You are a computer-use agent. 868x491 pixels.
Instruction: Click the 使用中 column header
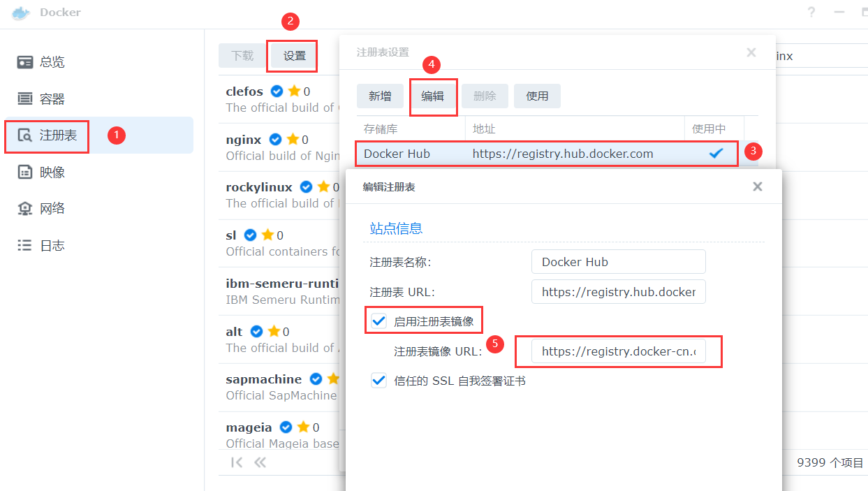point(714,129)
